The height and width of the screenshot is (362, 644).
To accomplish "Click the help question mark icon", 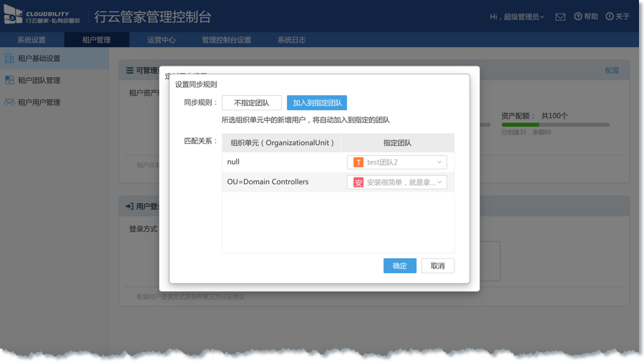I will (578, 16).
